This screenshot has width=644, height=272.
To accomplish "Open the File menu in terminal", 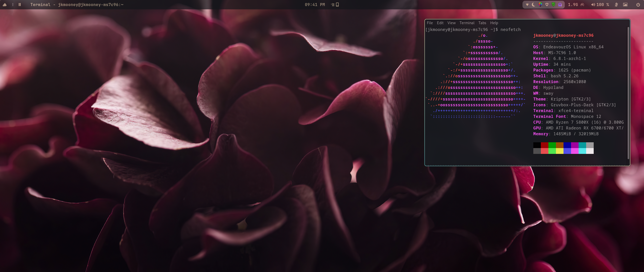I will pyautogui.click(x=430, y=23).
